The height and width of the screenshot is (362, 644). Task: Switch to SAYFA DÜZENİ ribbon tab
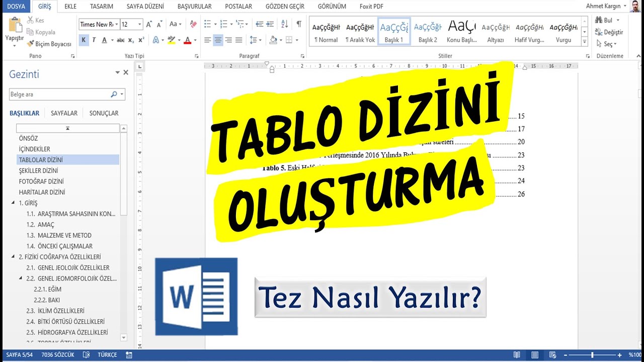tap(145, 7)
